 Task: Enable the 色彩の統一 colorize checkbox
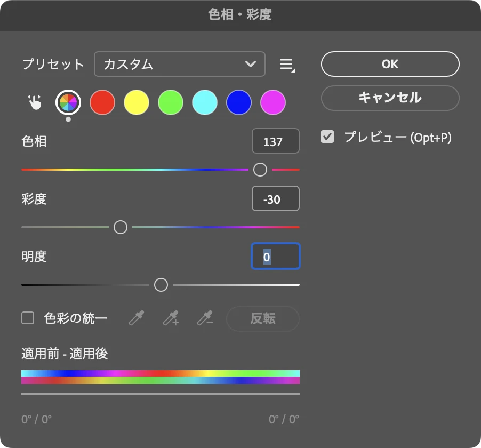point(28,318)
